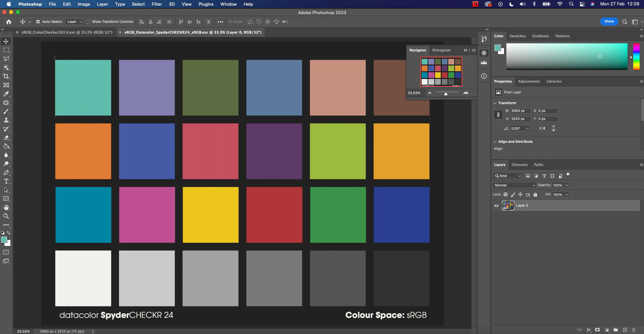Toggle Lock transparent pixels
The width and height of the screenshot is (644, 334).
(505, 195)
